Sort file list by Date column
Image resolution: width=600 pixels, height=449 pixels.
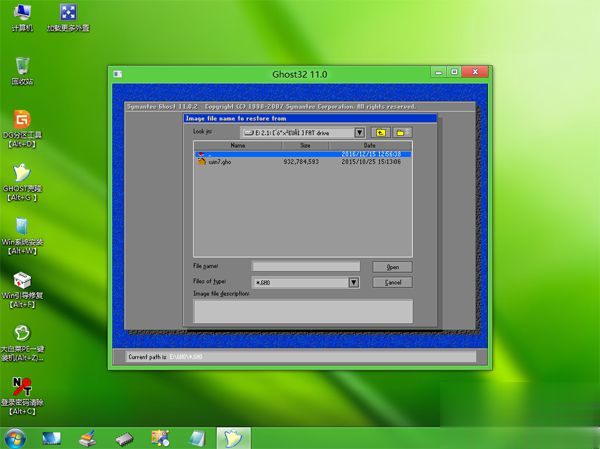[x=369, y=145]
